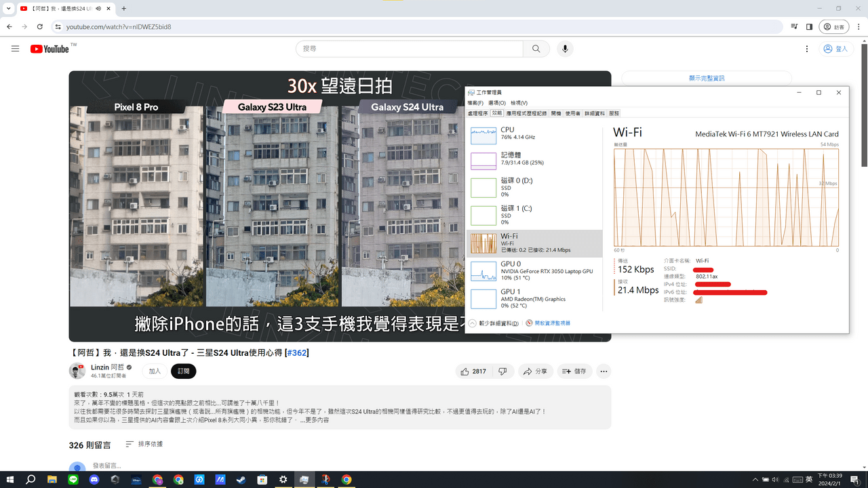This screenshot has height=488, width=868.
Task: Open Windows taskbar search
Action: pyautogui.click(x=31, y=479)
